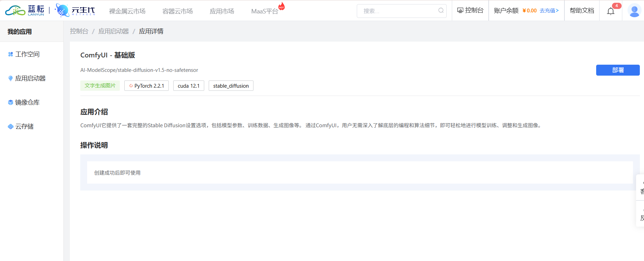Open the 裸金属云市场 menu
Screen dimensions: 644x261
click(x=127, y=11)
